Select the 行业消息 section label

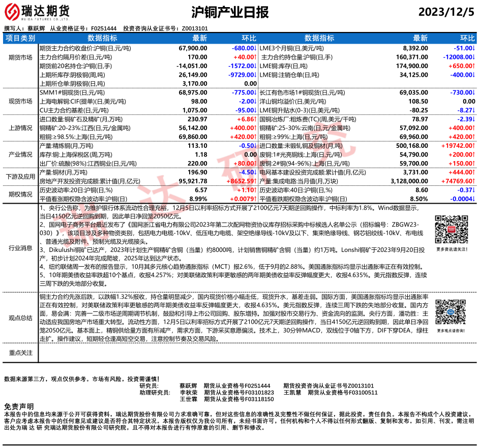coord(20,248)
